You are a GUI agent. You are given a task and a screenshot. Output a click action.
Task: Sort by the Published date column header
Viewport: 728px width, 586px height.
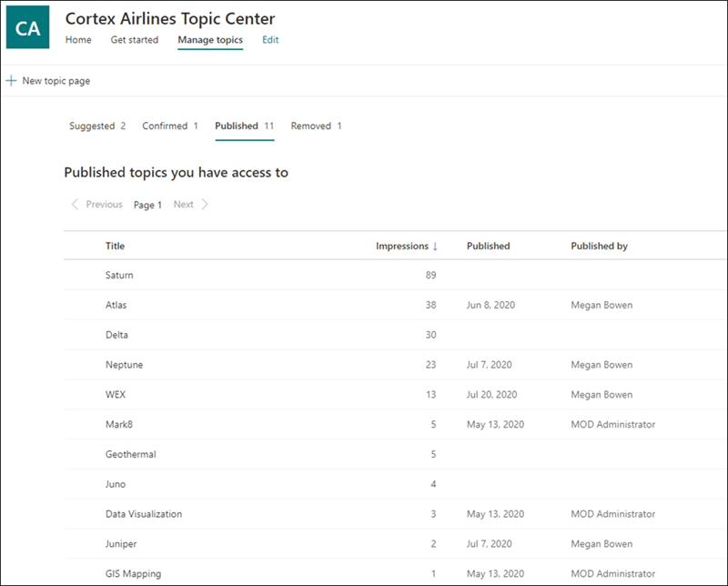pyautogui.click(x=488, y=246)
